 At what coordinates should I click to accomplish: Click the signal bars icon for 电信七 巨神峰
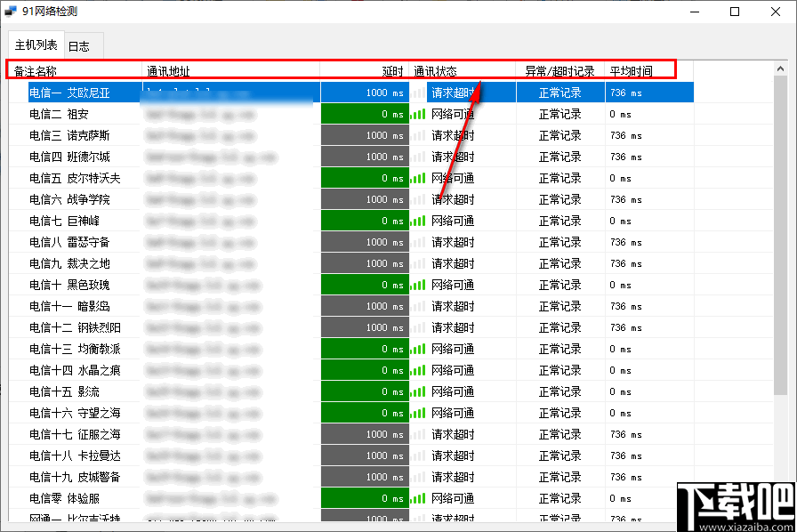pos(418,221)
